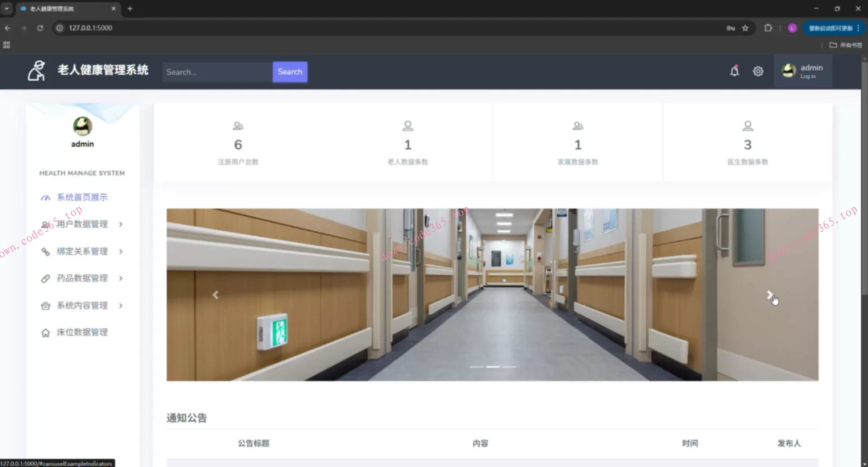Open the browser extensions puzzle icon

pyautogui.click(x=768, y=28)
